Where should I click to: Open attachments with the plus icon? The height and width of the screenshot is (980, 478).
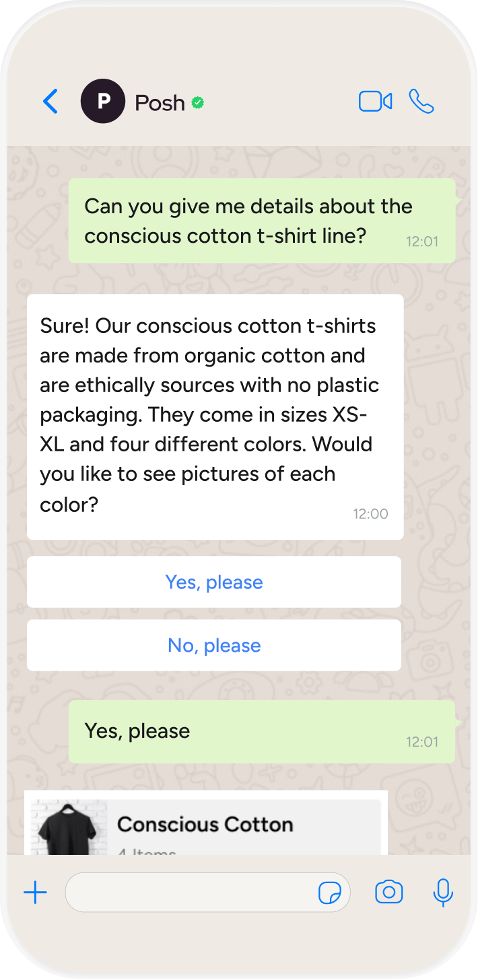(x=35, y=893)
